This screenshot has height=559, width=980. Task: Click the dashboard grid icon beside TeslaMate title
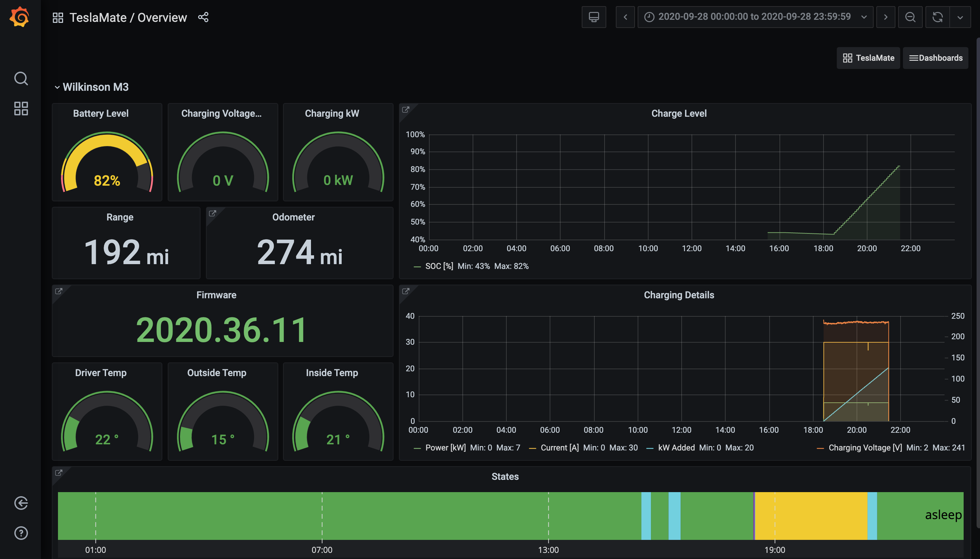[58, 18]
